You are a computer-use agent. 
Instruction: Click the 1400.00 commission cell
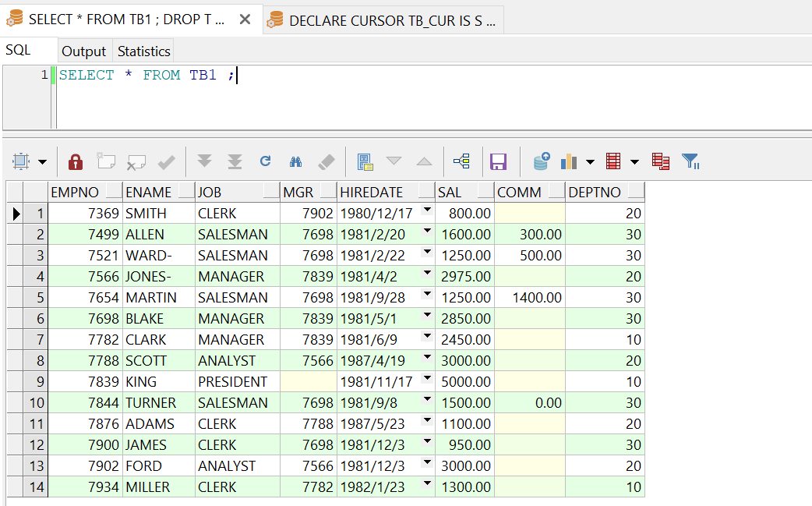point(530,298)
